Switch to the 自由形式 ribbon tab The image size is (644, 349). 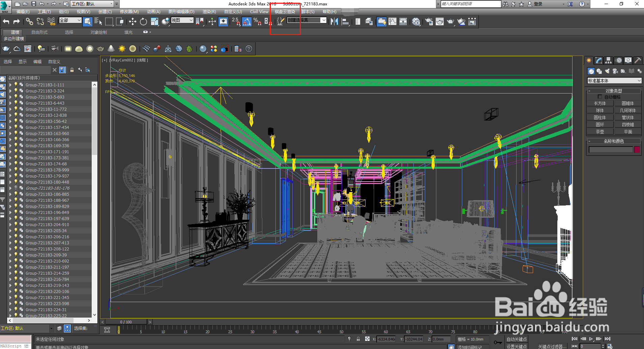(x=39, y=32)
